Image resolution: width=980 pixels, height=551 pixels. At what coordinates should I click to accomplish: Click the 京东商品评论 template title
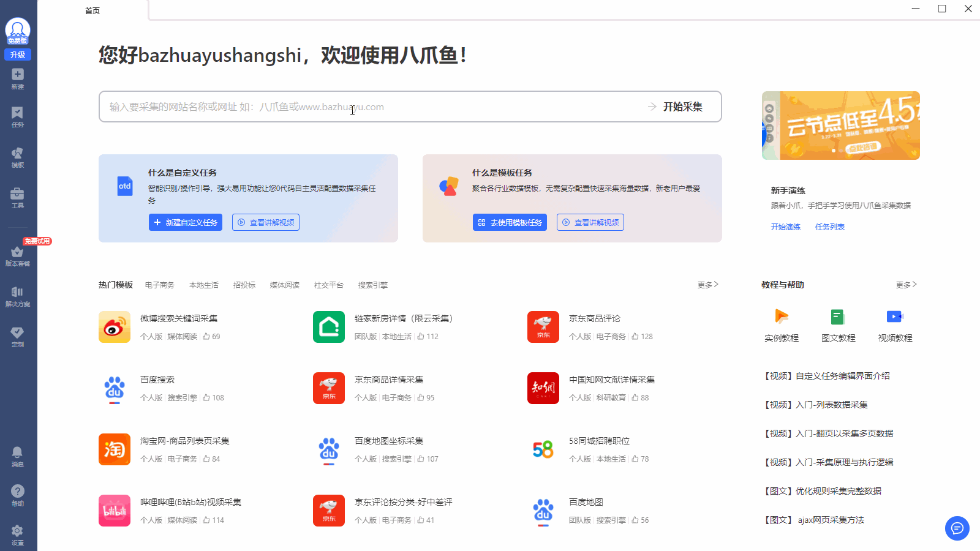(x=595, y=318)
